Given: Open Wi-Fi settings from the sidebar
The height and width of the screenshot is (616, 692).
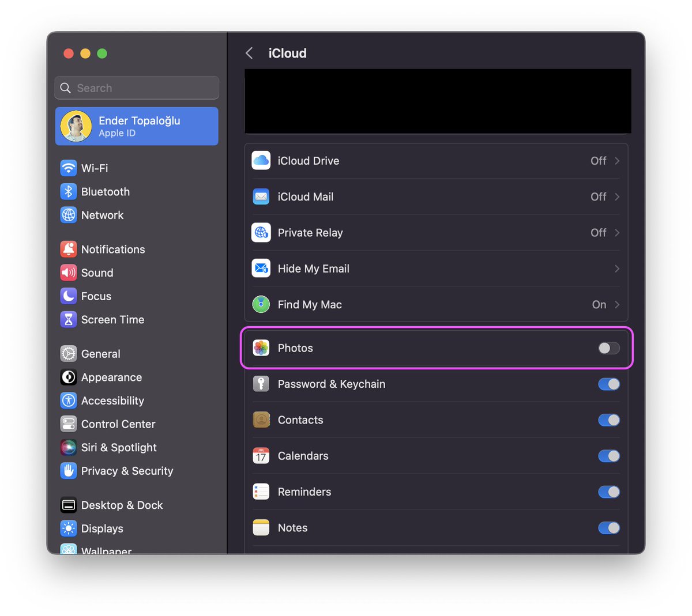Looking at the screenshot, I should click(x=94, y=168).
